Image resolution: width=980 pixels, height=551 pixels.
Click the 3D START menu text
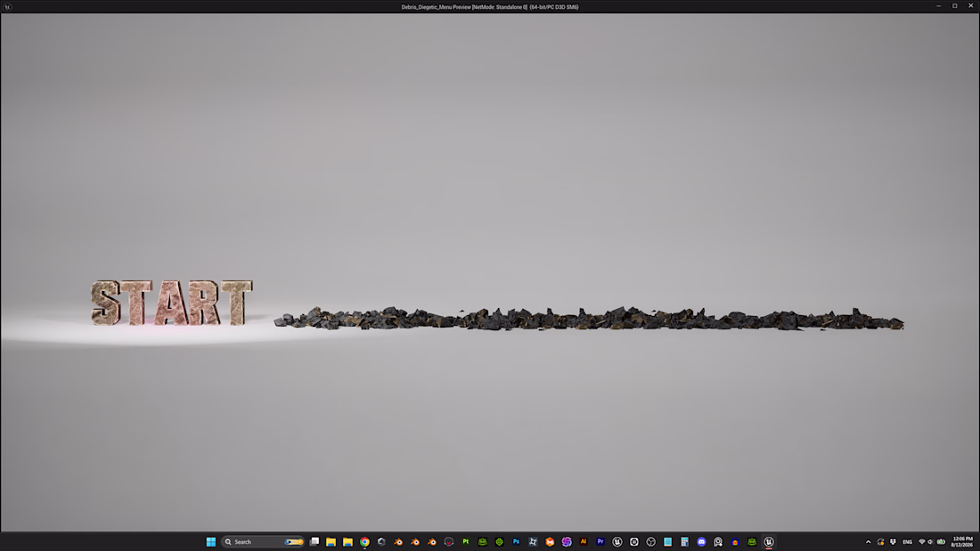pos(172,303)
